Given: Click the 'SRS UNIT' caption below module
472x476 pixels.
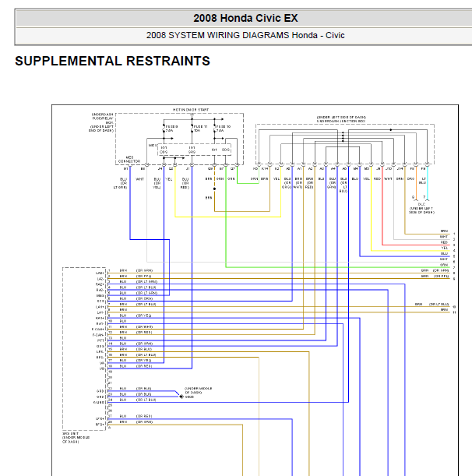Looking at the screenshot, I should (x=70, y=433).
